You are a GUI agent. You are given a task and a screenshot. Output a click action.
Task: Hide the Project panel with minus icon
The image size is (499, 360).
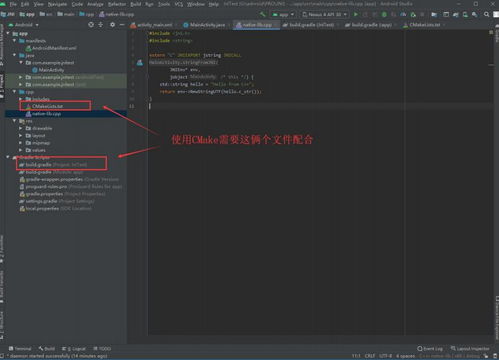coord(122,25)
